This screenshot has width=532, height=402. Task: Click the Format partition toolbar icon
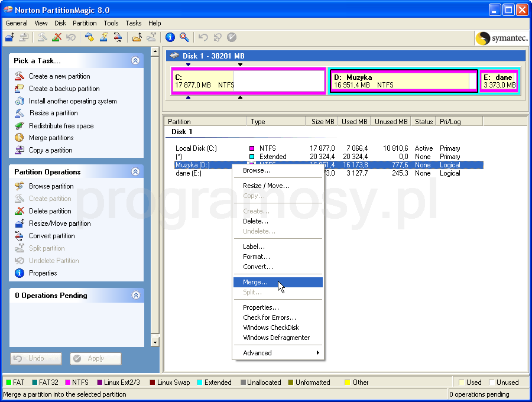pyautogui.click(x=103, y=37)
